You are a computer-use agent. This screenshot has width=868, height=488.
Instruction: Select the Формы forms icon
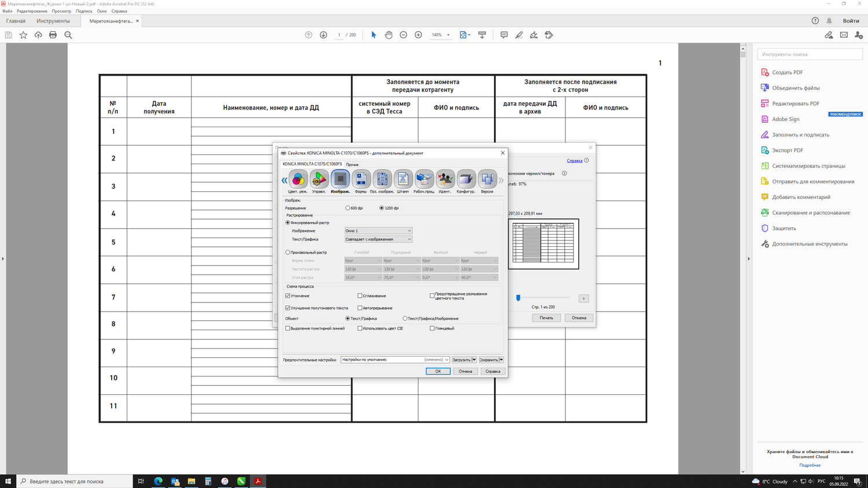click(x=361, y=179)
